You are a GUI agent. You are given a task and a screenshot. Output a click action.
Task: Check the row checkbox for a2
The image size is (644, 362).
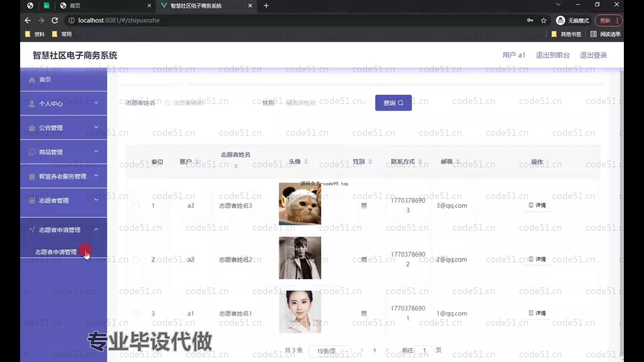tap(136, 259)
